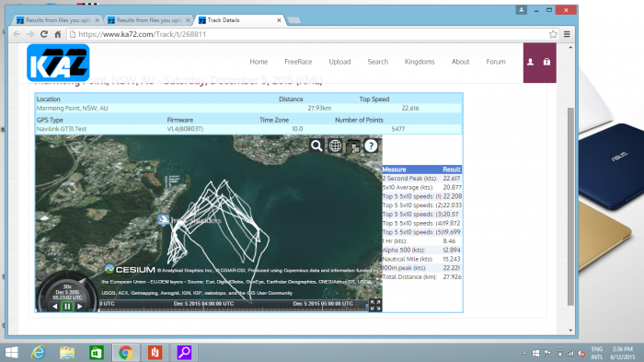Open the Windows Start menu

tap(11, 353)
